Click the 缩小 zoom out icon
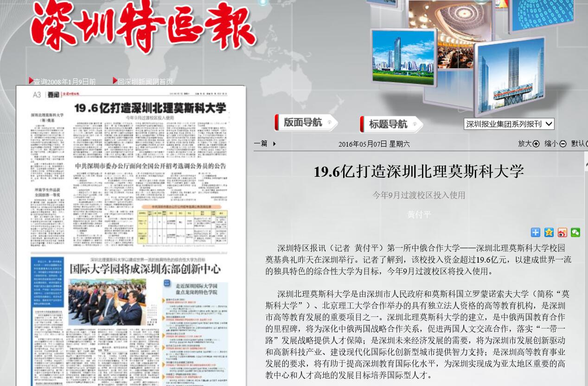Viewport: 588px width, 386px height. point(562,144)
